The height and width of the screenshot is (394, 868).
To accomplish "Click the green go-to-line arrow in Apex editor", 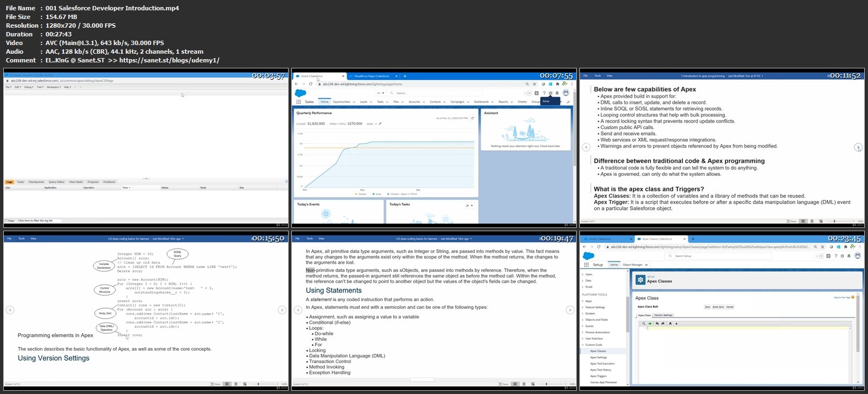I will pos(650,323).
